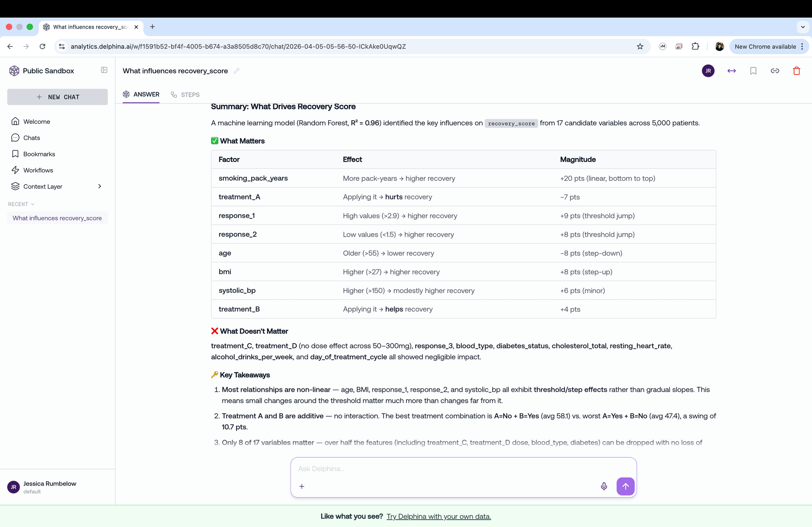Open the Chrome tab list dropdown
This screenshot has width=812, height=527.
pos(803,27)
